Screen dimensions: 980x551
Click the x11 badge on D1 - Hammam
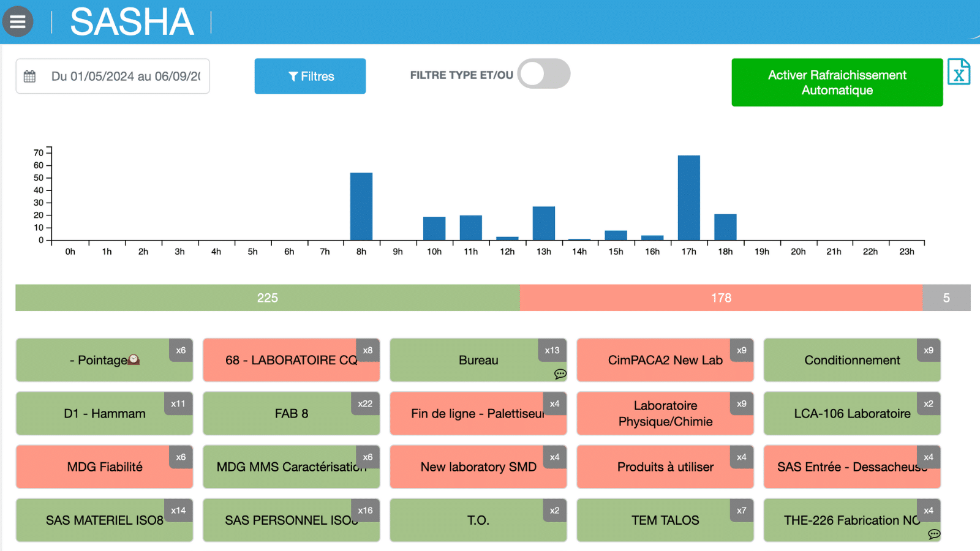coord(178,404)
